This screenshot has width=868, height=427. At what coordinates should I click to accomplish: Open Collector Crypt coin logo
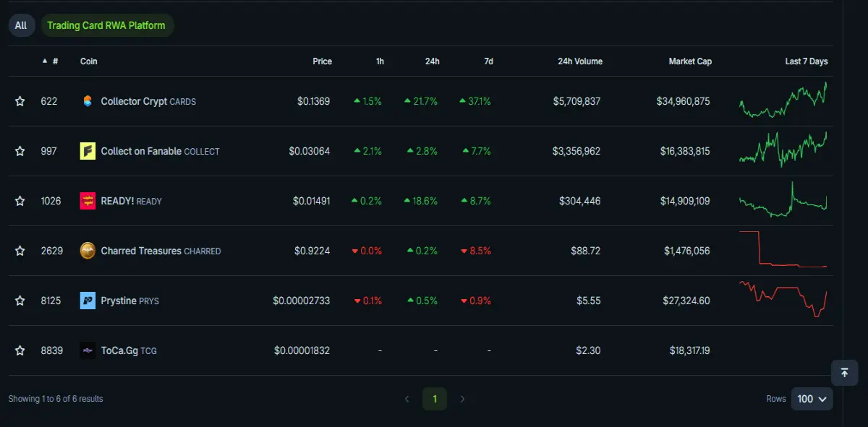pos(88,102)
